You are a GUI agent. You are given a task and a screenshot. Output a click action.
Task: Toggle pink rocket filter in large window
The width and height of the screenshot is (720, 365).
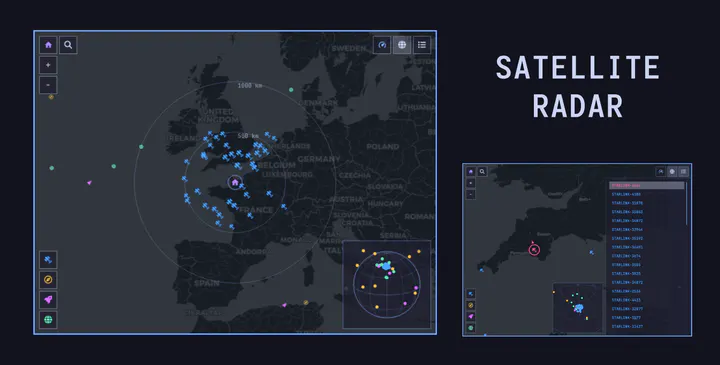(x=48, y=299)
